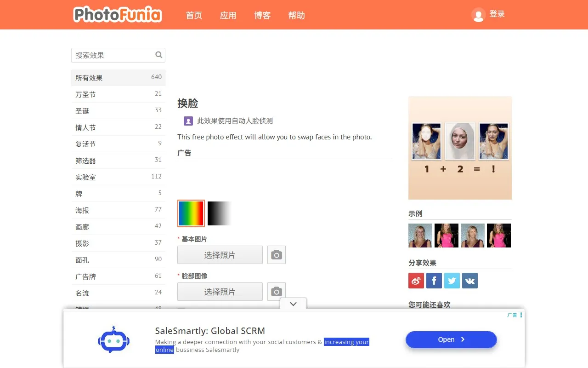Select the 面孔 category in sidebar
This screenshot has width=588, height=368.
(82, 260)
